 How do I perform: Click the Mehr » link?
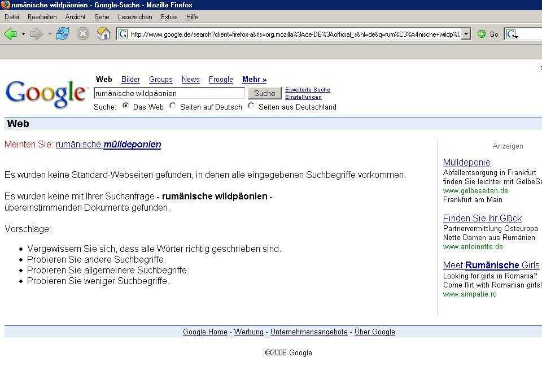(x=255, y=80)
